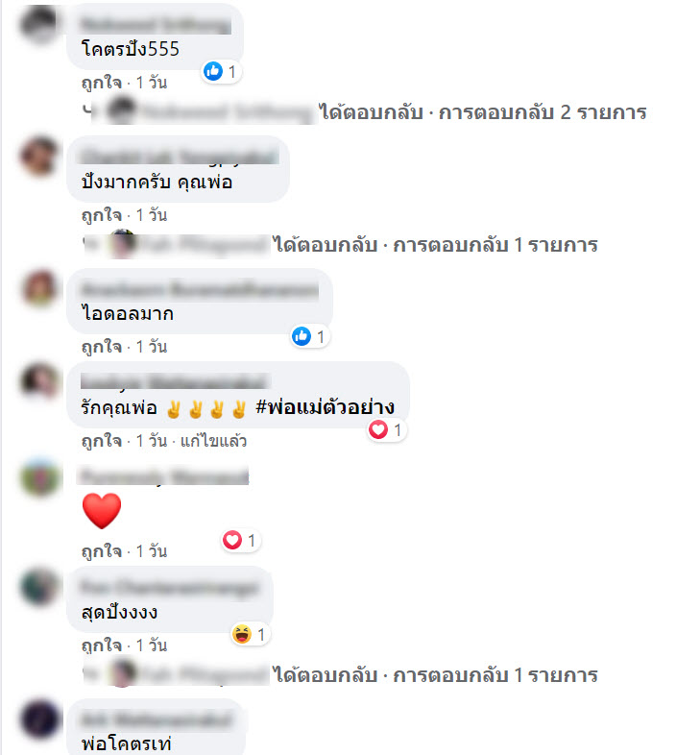Open avatar of พ่อโคตรเท่ commenter
Screen dimensions: 700x755
[40, 719]
